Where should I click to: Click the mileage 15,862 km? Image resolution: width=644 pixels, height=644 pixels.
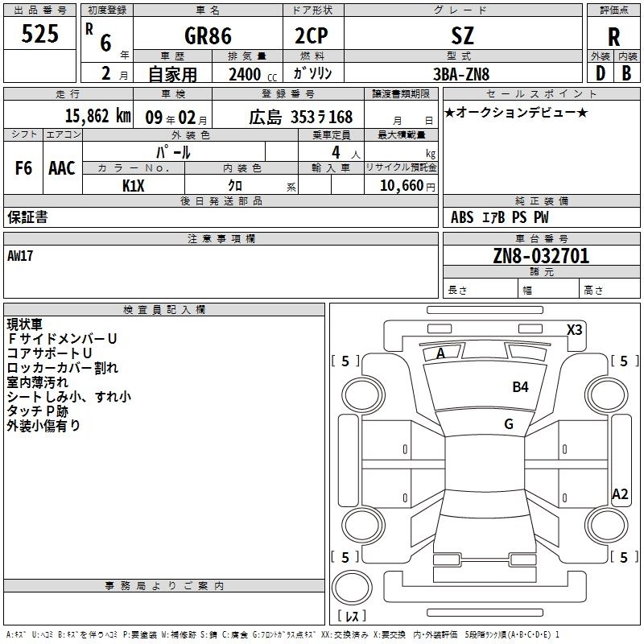point(98,116)
